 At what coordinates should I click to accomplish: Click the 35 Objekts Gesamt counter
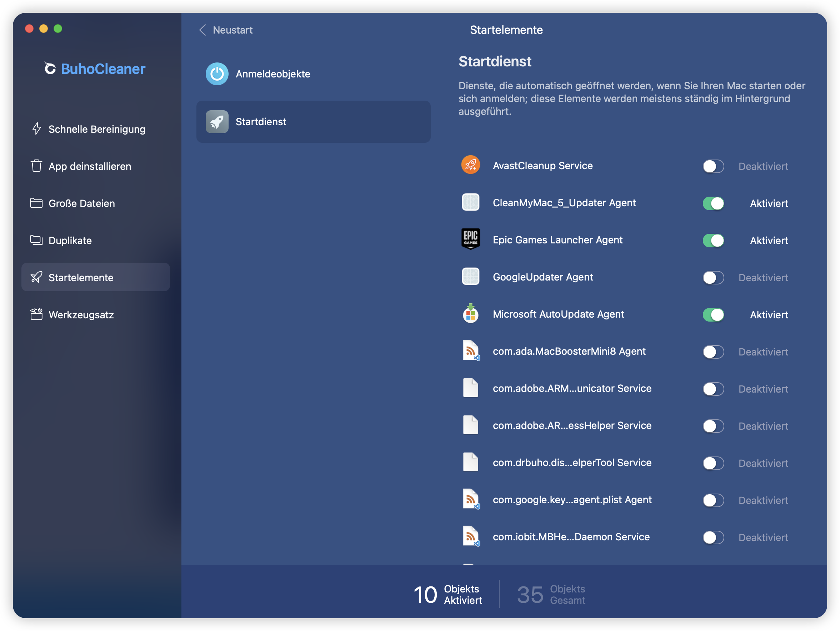tap(551, 595)
